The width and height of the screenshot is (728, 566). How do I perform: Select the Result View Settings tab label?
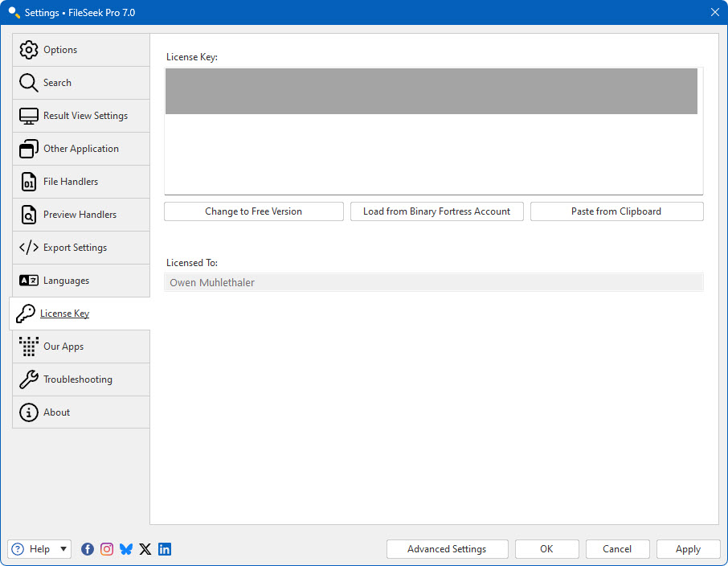85,116
